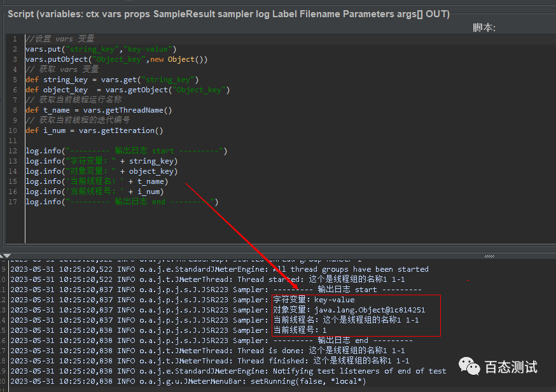The height and width of the screenshot is (392, 556).
Task: Click log output '当前线程号: 1'
Action: pos(300,330)
